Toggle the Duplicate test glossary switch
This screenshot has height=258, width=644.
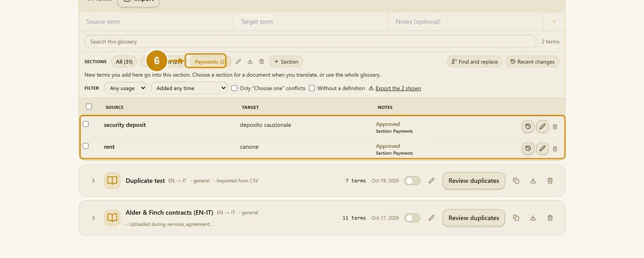pyautogui.click(x=412, y=181)
